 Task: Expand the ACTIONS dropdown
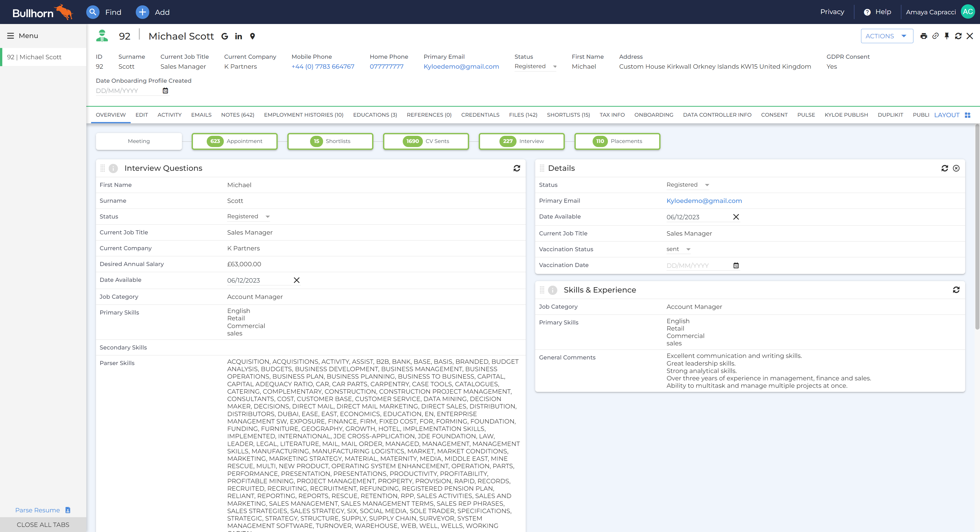point(887,36)
